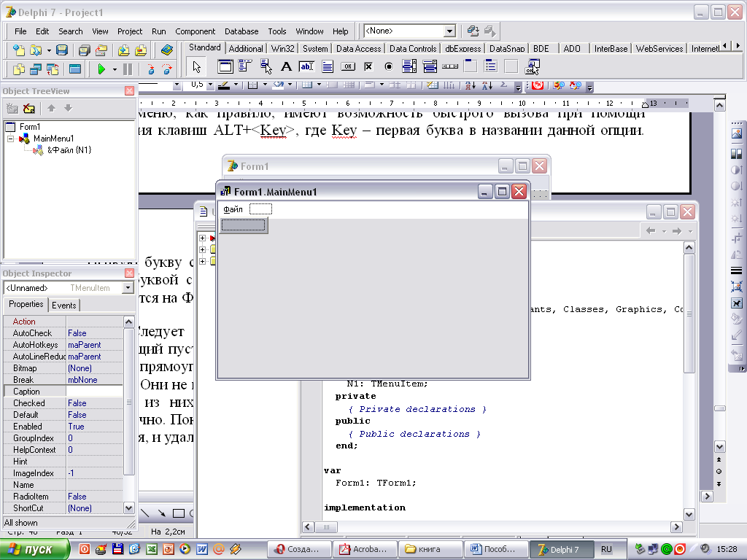This screenshot has width=747, height=560.
Task: Click the Pause program icon
Action: [128, 69]
